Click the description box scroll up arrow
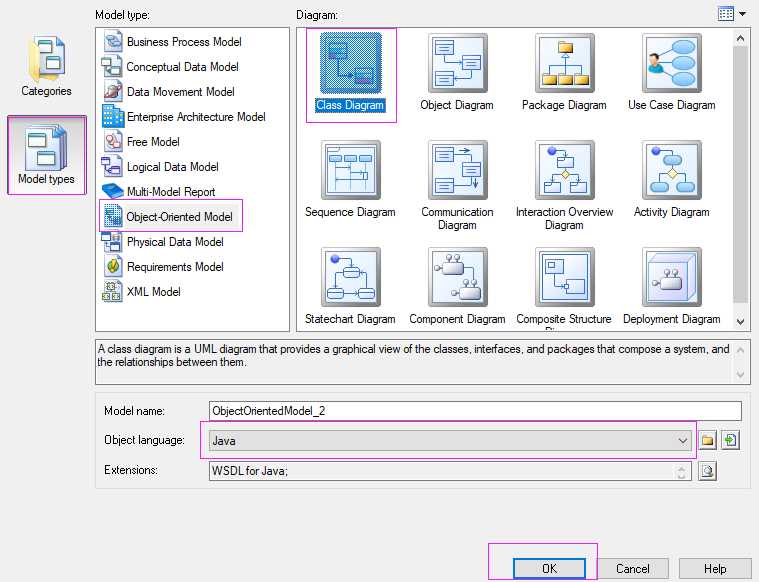Screen dimensions: 759x582 (x=740, y=350)
